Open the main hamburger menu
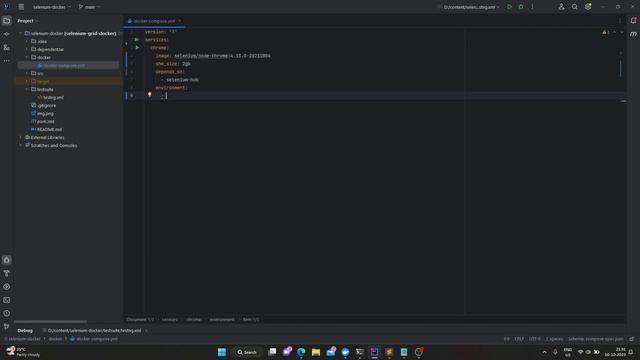 (x=21, y=7)
